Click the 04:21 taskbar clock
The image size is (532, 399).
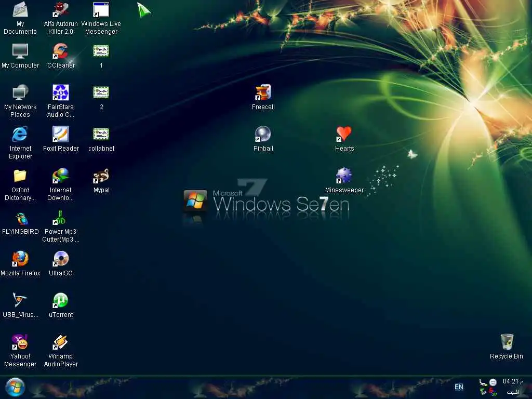coord(513,381)
